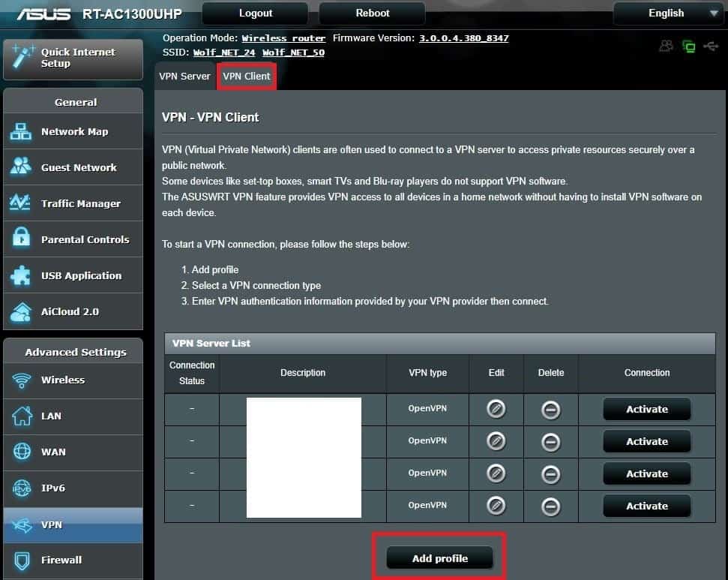This screenshot has height=580, width=728.
Task: Switch to the VPN Server tab
Action: coord(184,77)
